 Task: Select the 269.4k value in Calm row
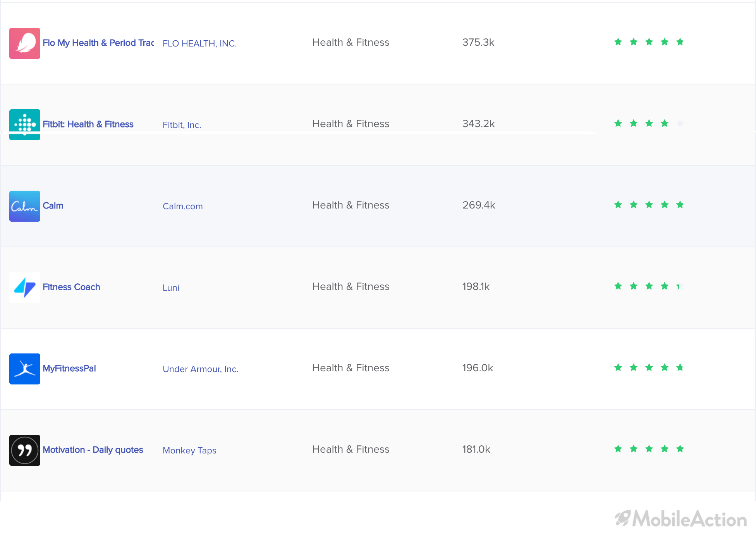coord(479,205)
